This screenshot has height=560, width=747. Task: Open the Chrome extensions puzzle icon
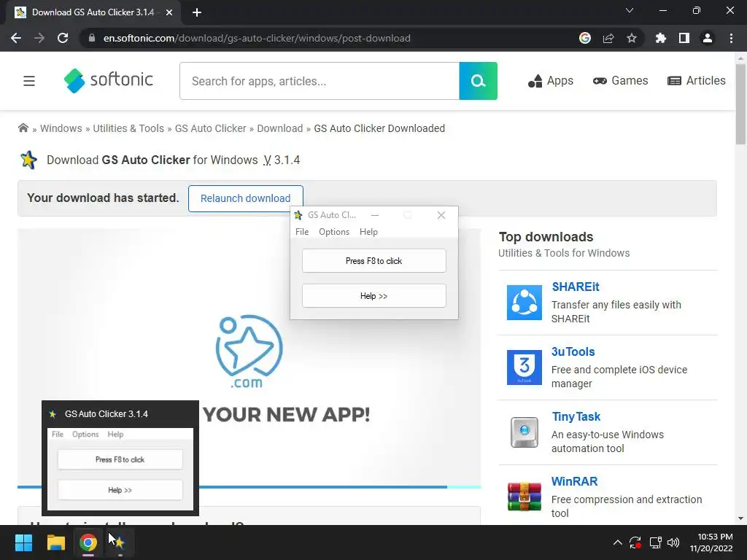[661, 38]
